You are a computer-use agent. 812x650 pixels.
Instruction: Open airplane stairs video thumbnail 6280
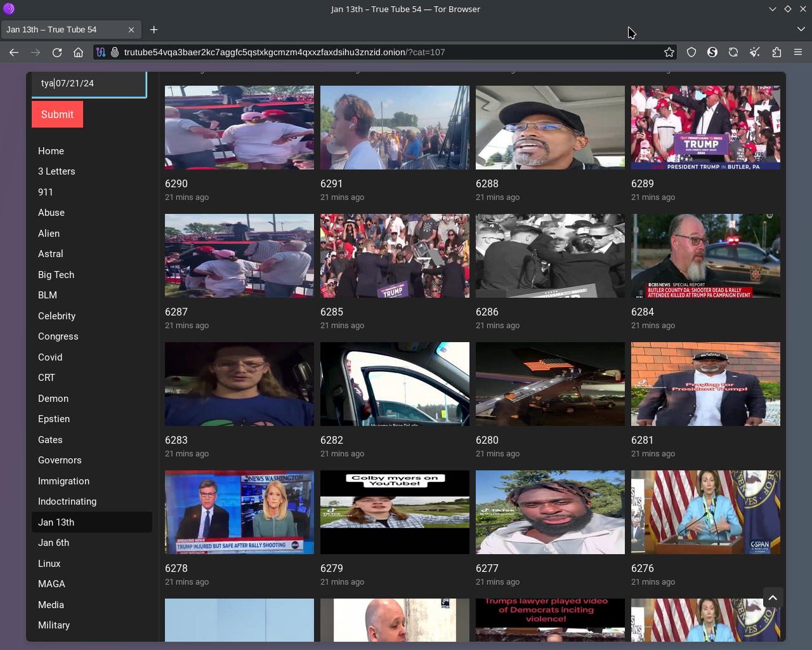[550, 384]
